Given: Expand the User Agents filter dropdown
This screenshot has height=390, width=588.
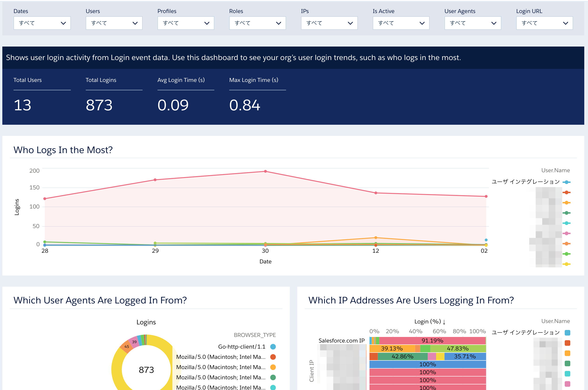Looking at the screenshot, I should click(473, 23).
